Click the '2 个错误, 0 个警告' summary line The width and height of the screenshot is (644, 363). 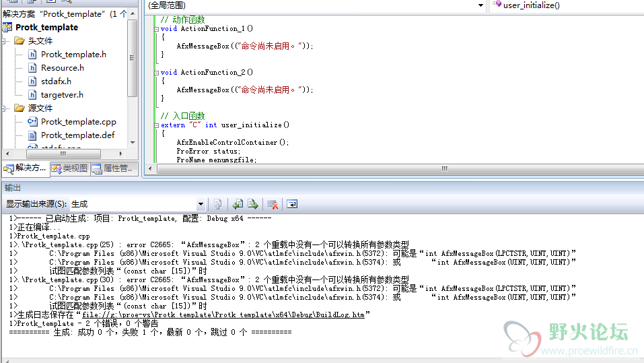pos(84,323)
